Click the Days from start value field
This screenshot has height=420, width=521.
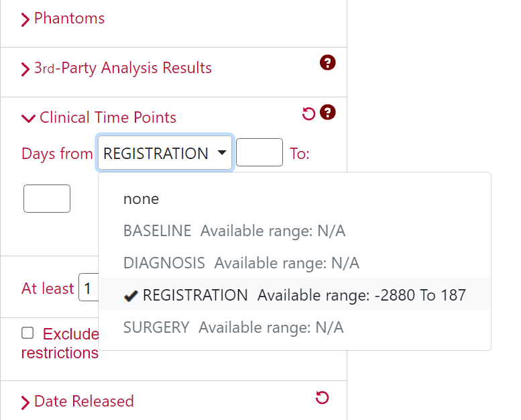point(259,152)
